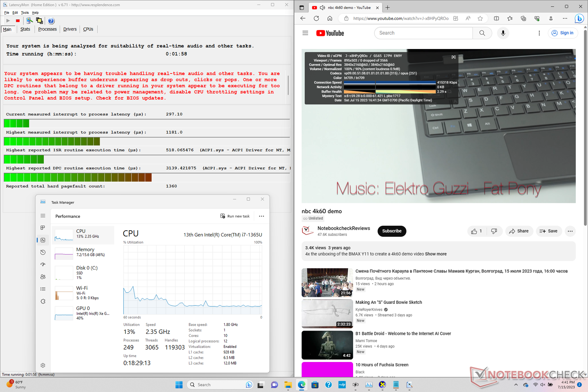The width and height of the screenshot is (588, 392).
Task: Refresh the YouTube page in Edge
Action: [x=316, y=18]
